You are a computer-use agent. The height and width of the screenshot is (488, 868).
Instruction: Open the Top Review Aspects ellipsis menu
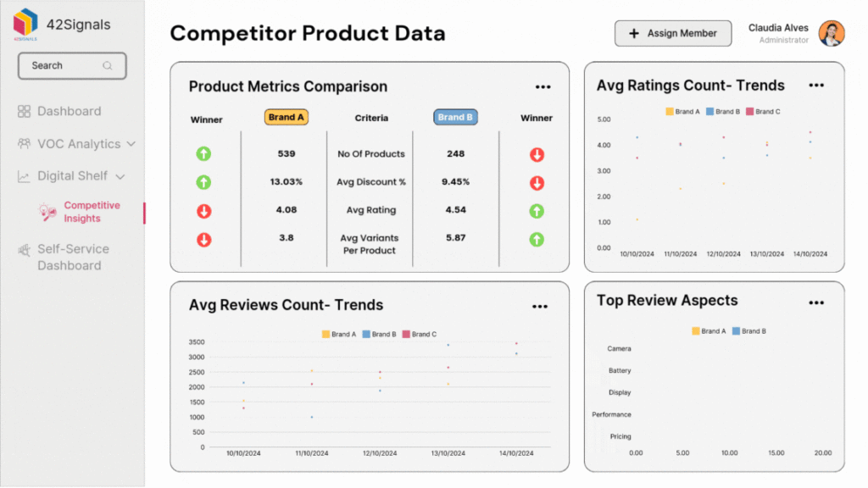(x=816, y=302)
